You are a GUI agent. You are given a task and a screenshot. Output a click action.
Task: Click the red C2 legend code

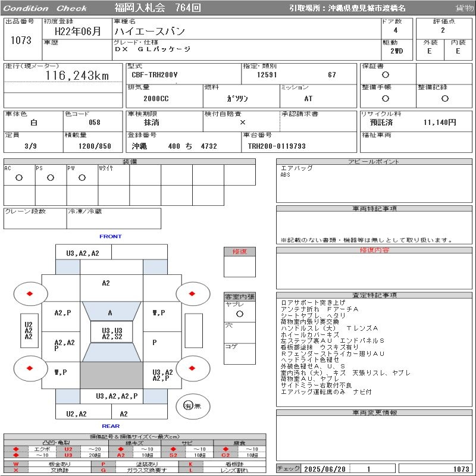(226, 455)
